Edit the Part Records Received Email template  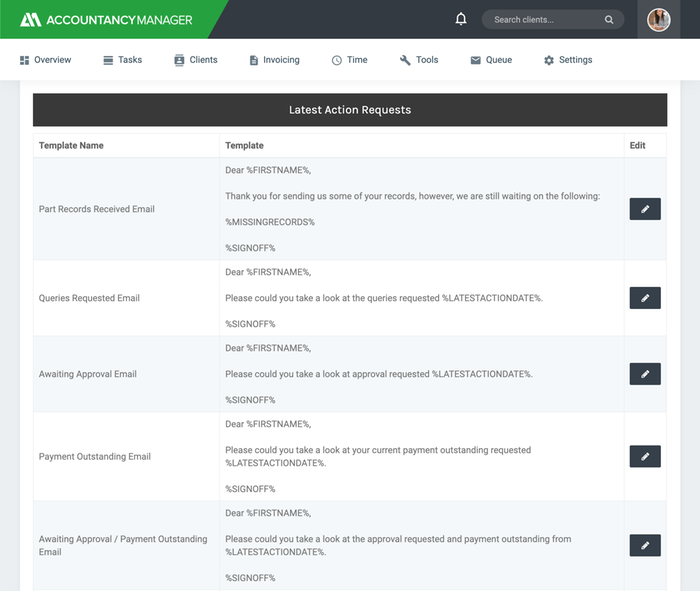coord(645,209)
